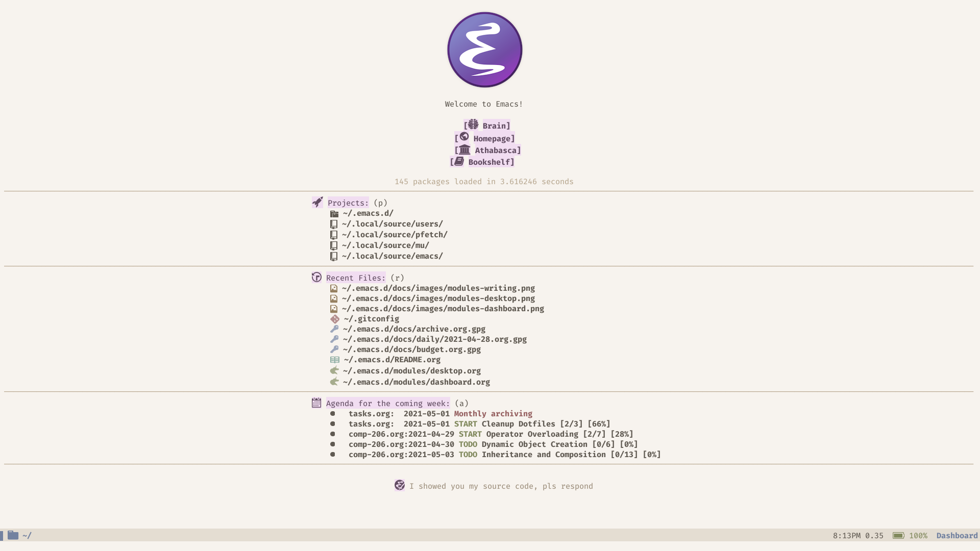
Task: Expand Projects section with (p) shortcut
Action: tap(347, 203)
